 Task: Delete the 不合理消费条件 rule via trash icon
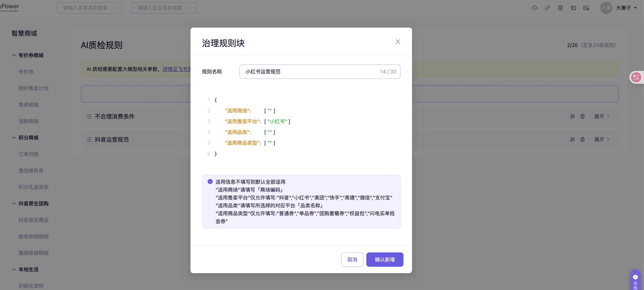583,116
